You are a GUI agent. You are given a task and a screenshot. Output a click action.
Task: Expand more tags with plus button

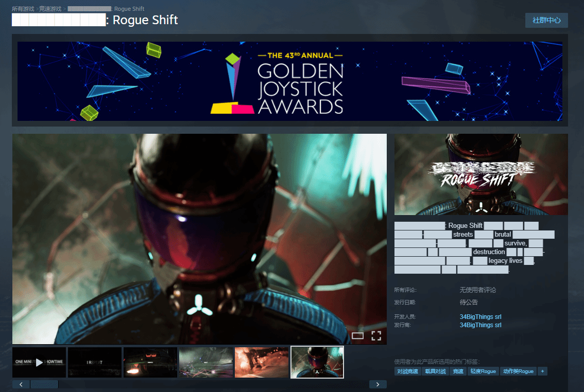click(542, 371)
